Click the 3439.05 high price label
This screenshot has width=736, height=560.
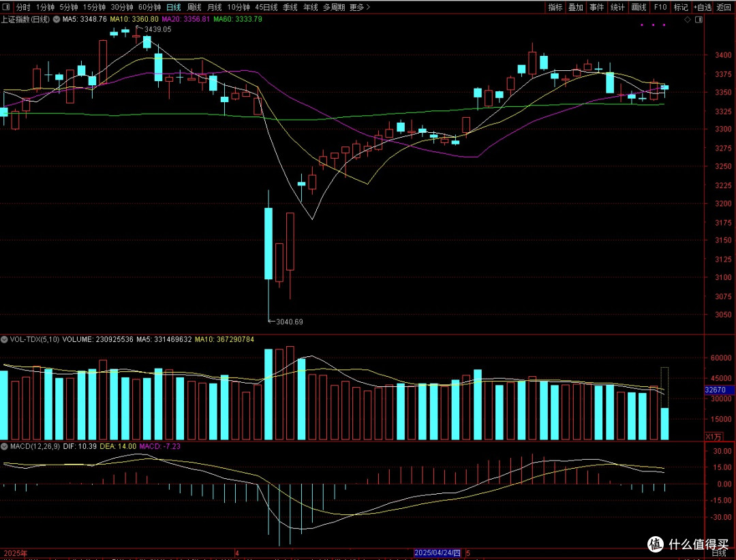[x=157, y=29]
